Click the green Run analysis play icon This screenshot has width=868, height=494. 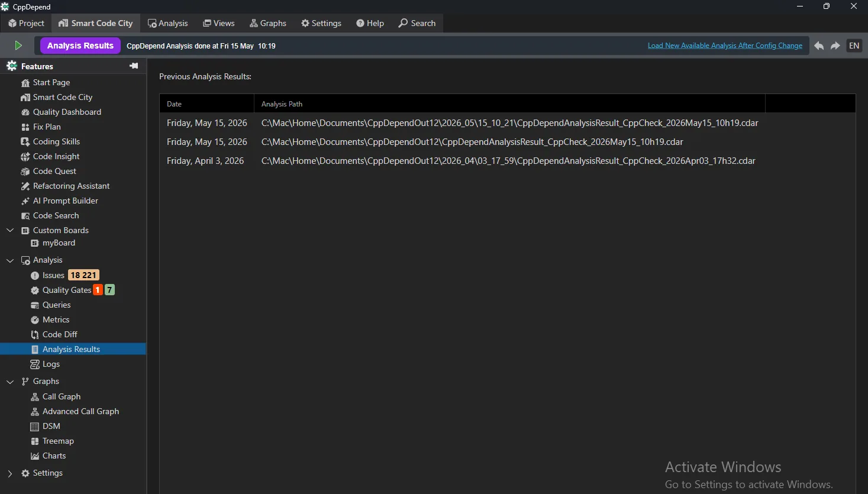click(x=18, y=46)
